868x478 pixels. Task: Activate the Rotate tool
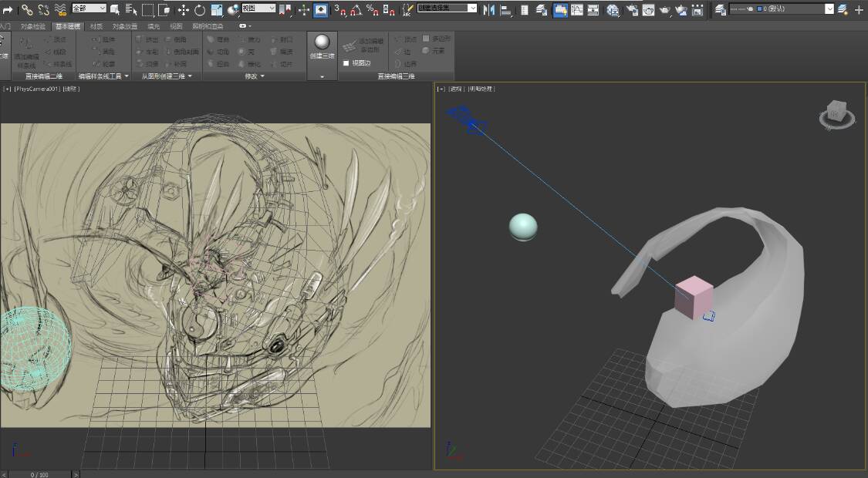(200, 10)
